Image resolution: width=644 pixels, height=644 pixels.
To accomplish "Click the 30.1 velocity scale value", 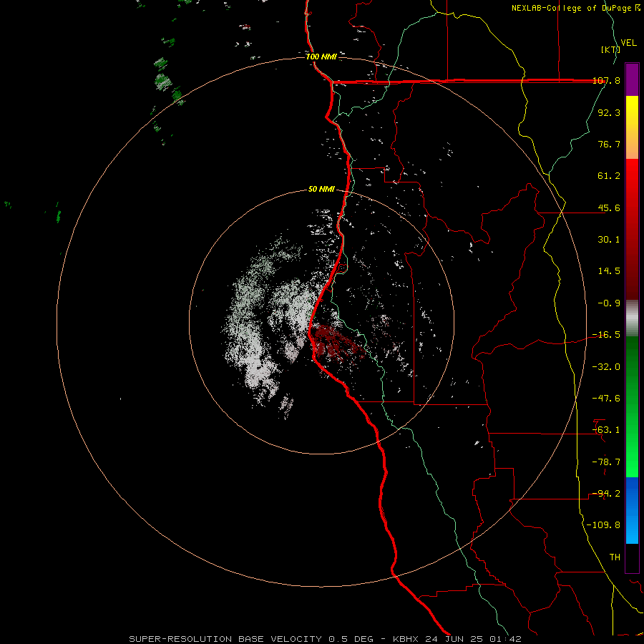I will point(609,240).
